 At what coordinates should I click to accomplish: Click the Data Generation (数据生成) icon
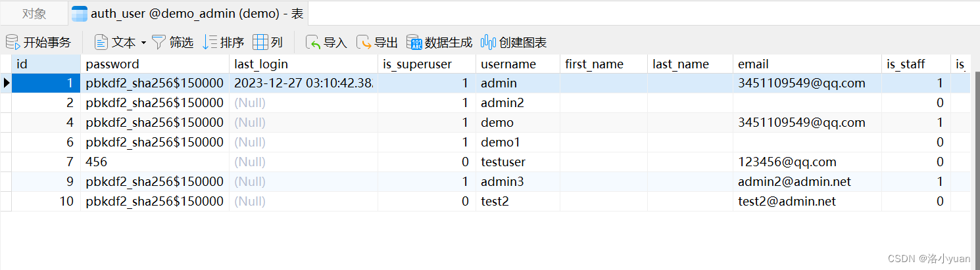click(414, 43)
